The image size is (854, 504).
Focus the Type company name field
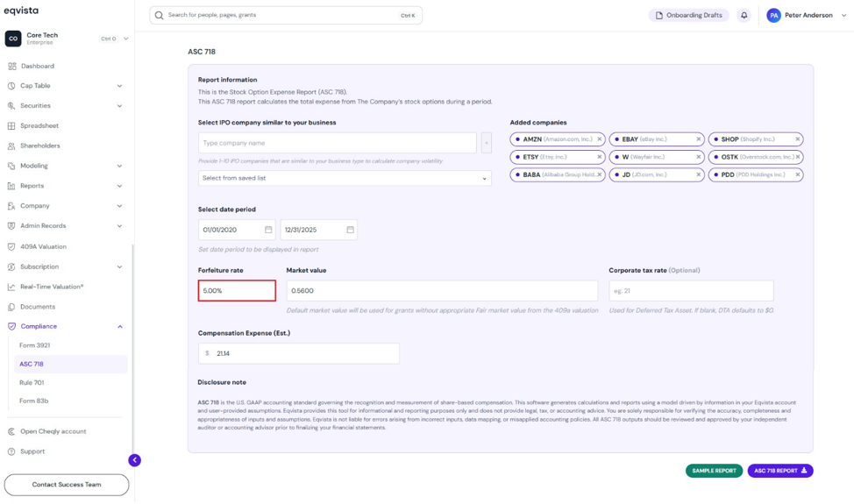point(338,143)
